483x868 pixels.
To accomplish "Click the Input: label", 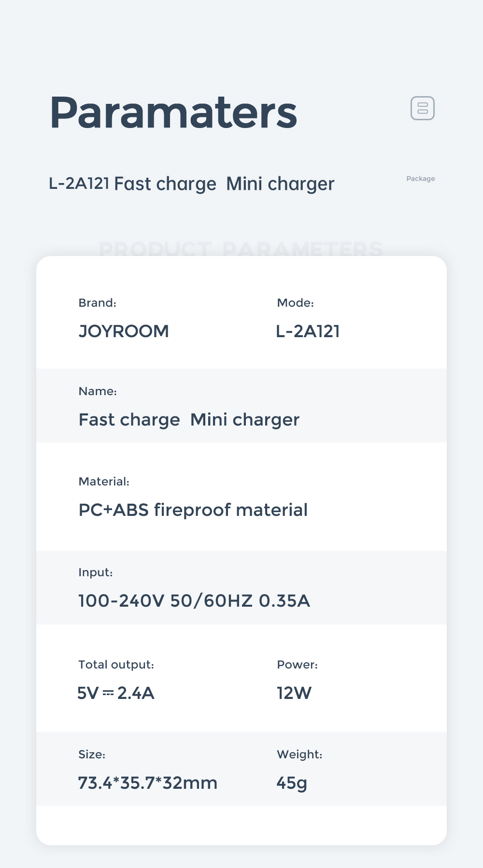I will pos(96,573).
